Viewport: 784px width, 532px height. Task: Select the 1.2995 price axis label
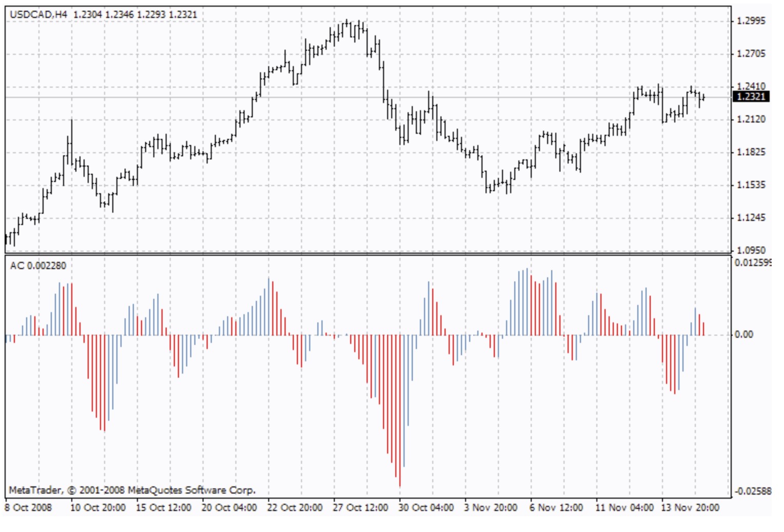tap(751, 21)
